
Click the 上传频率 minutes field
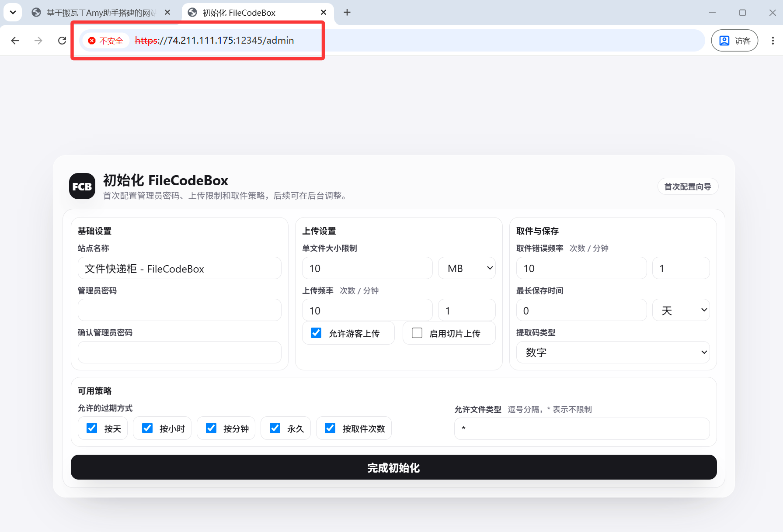(467, 310)
